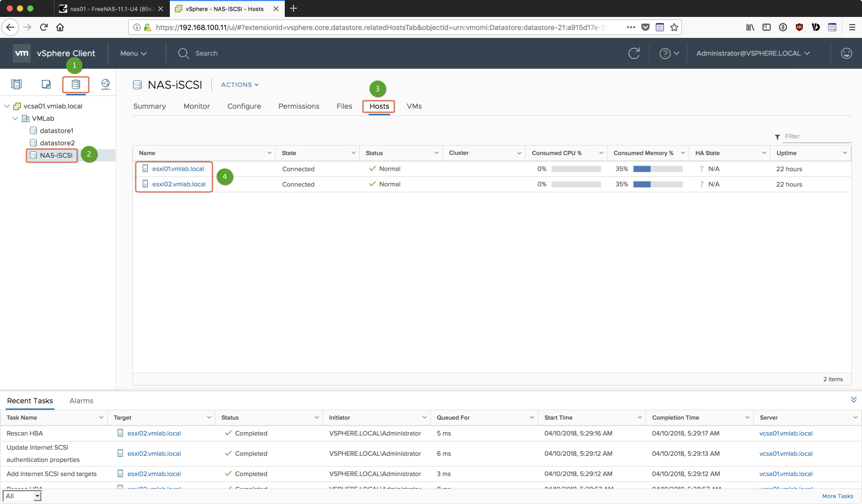This screenshot has width=862, height=504.
Task: Select datastore2 in the inventory tree
Action: [x=57, y=143]
